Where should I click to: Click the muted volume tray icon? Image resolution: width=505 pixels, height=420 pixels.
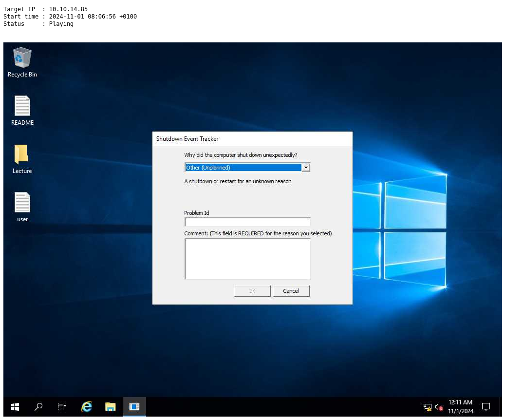coord(439,407)
